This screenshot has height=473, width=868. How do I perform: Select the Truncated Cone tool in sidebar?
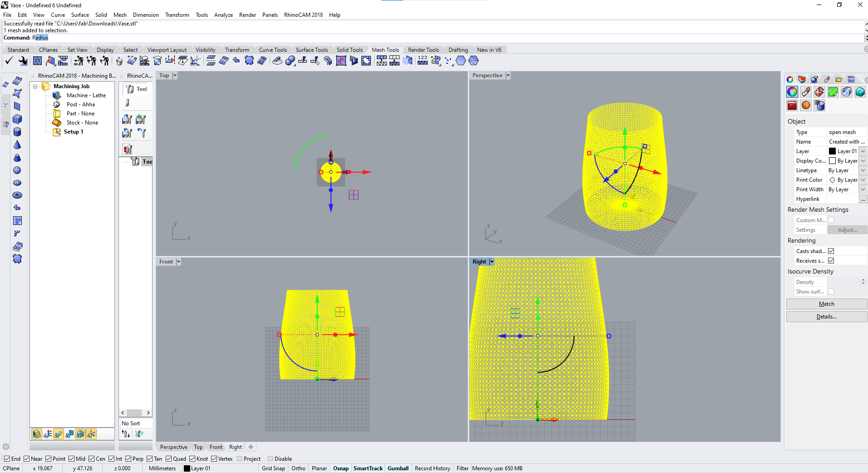[x=17, y=158]
